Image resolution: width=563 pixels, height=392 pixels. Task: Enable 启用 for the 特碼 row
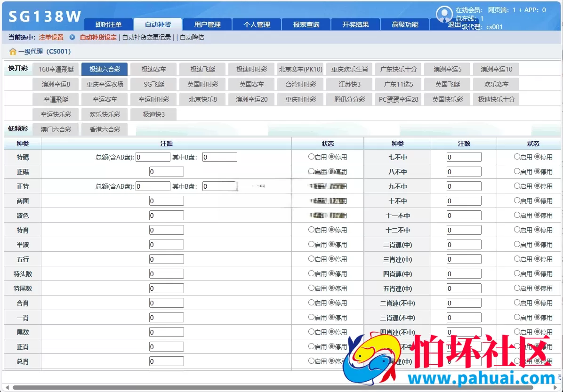[x=311, y=157]
